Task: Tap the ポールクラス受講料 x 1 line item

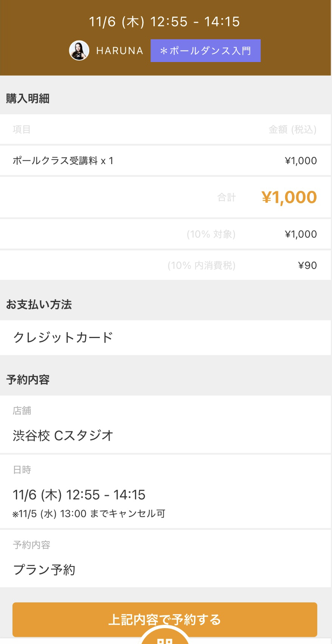Action: 63,161
